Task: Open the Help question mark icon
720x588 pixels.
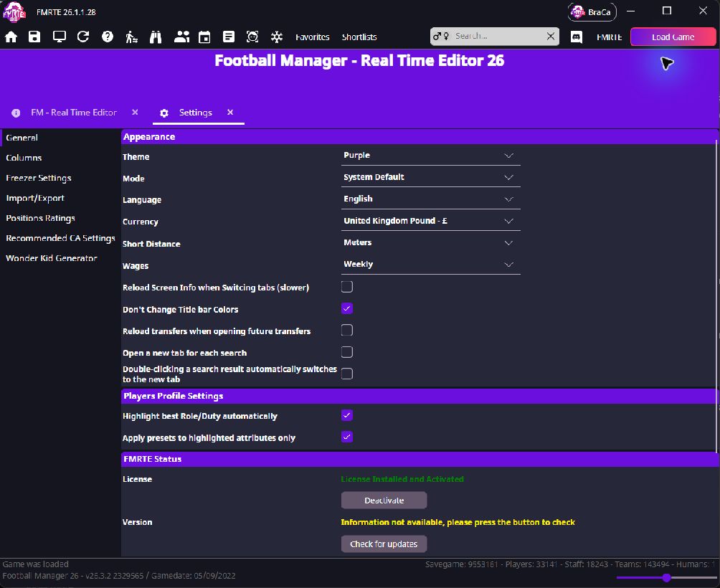Action: coord(108,37)
